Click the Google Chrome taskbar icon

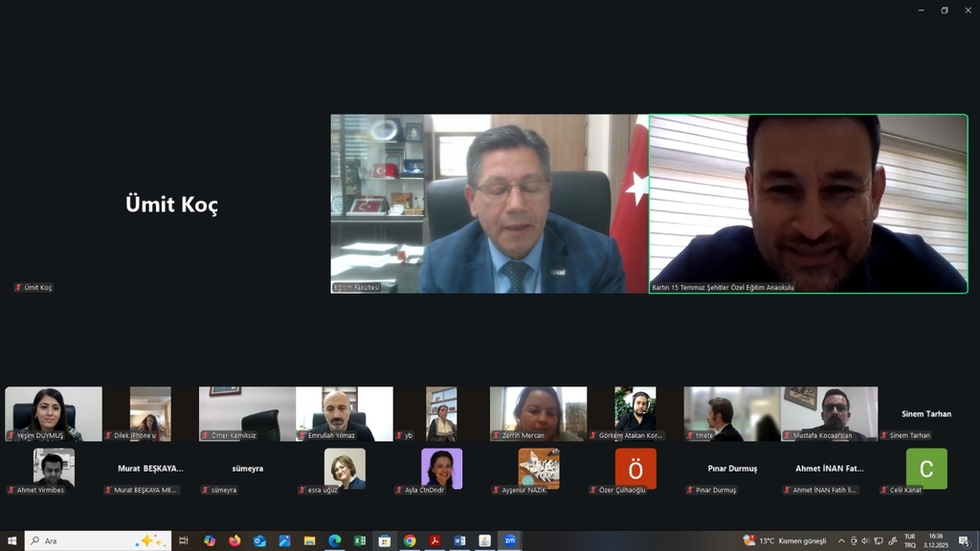[410, 540]
